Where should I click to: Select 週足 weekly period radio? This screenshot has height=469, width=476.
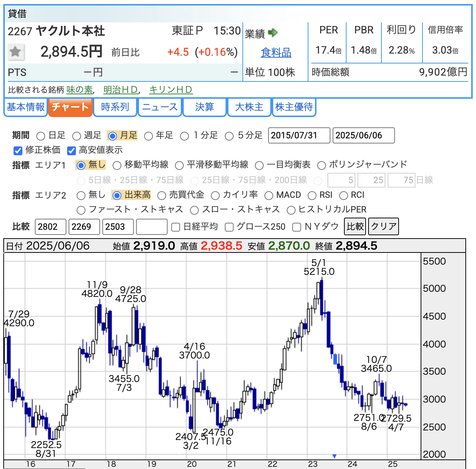coord(76,136)
